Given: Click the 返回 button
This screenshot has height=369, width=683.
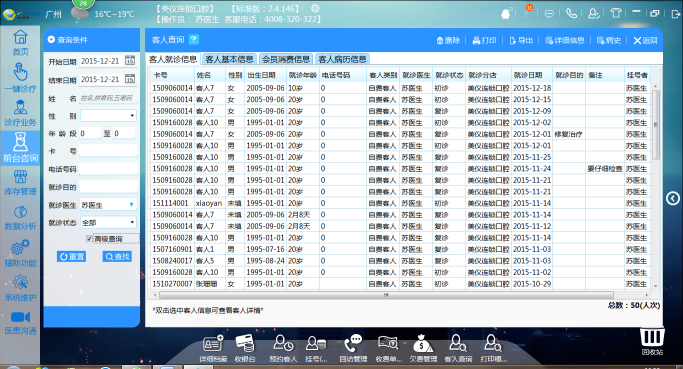Looking at the screenshot, I should click(645, 41).
